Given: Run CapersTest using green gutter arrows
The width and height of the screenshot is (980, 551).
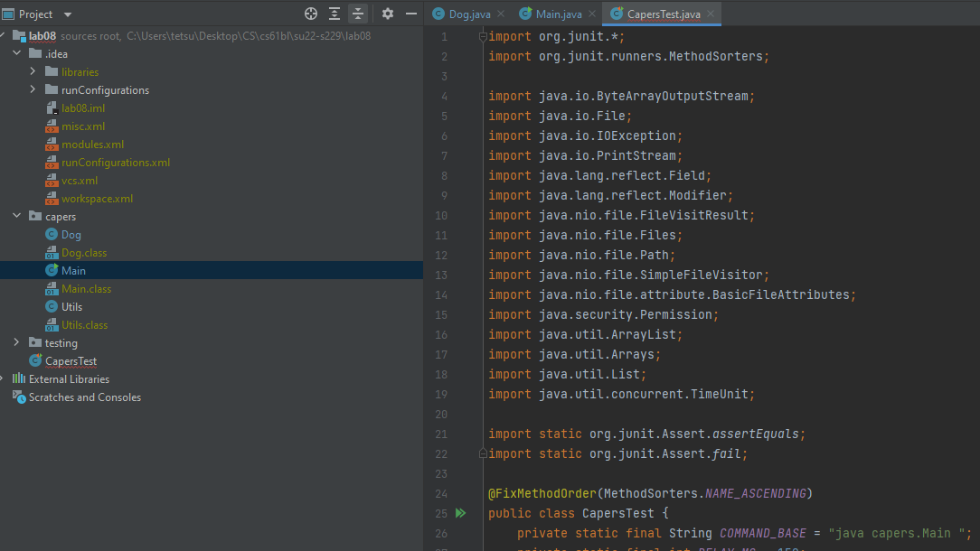Looking at the screenshot, I should [460, 513].
